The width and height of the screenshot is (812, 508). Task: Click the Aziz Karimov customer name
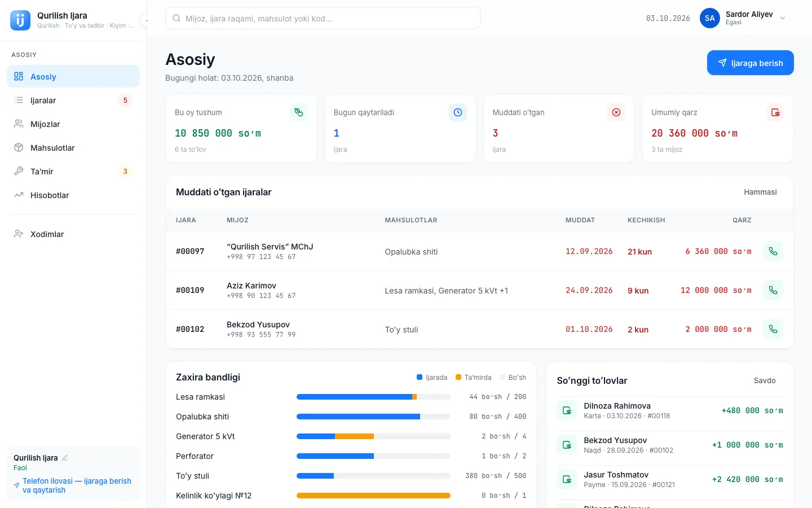251,286
